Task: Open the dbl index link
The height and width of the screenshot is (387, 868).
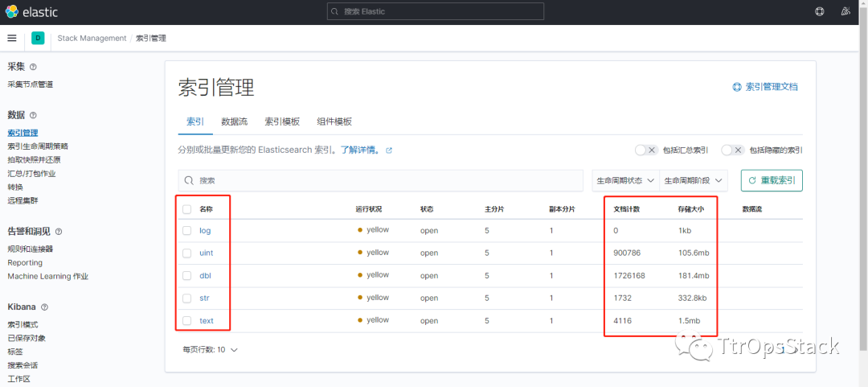Action: pos(204,275)
